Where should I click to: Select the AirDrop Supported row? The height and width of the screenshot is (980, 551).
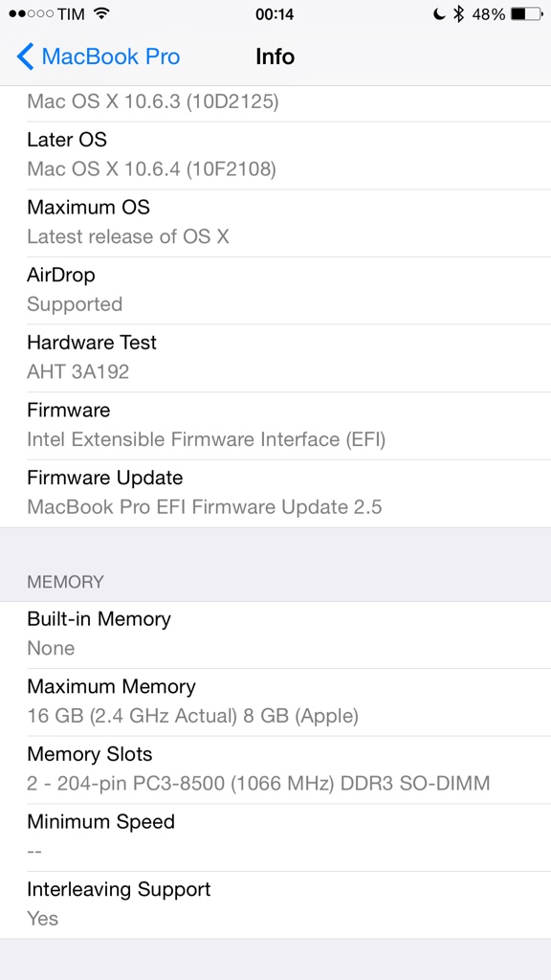point(275,290)
